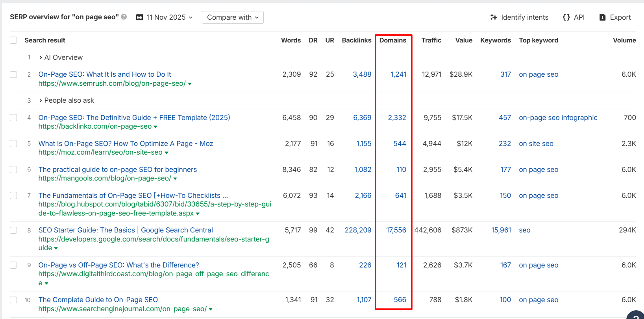Click the Backlinks column header
Screen dimensions: 644x319
(357, 40)
